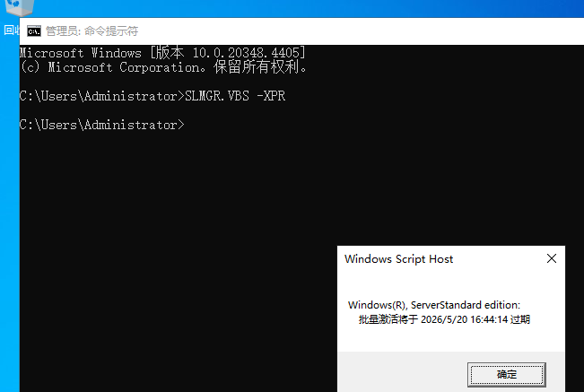Click the 管理员: 命令提示符 window title
The width and height of the screenshot is (584, 392).
pos(92,31)
